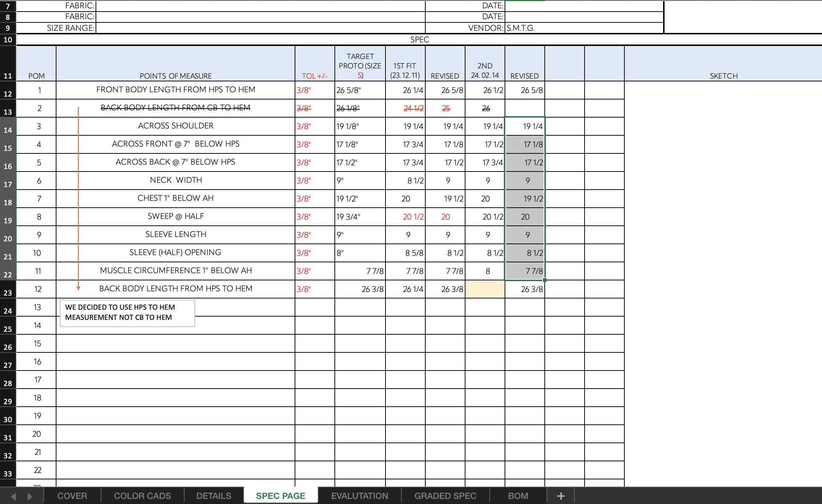Viewport: 822px width, 504px height.
Task: Select the 'ACROSS SHOULDER' cell
Action: (x=176, y=126)
